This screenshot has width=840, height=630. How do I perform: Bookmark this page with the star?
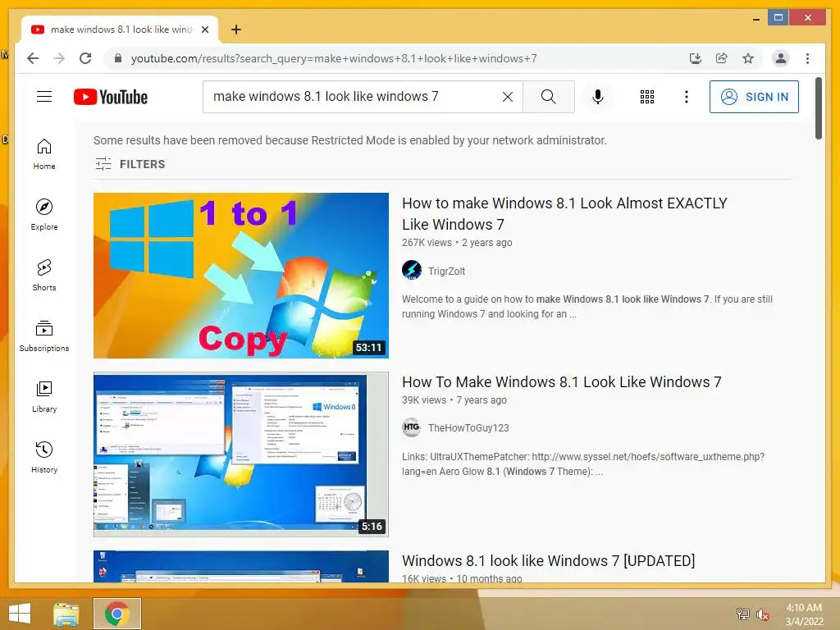pos(748,58)
